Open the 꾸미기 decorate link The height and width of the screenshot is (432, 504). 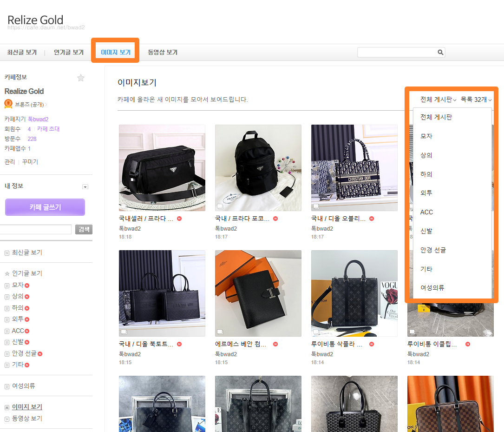pos(30,162)
